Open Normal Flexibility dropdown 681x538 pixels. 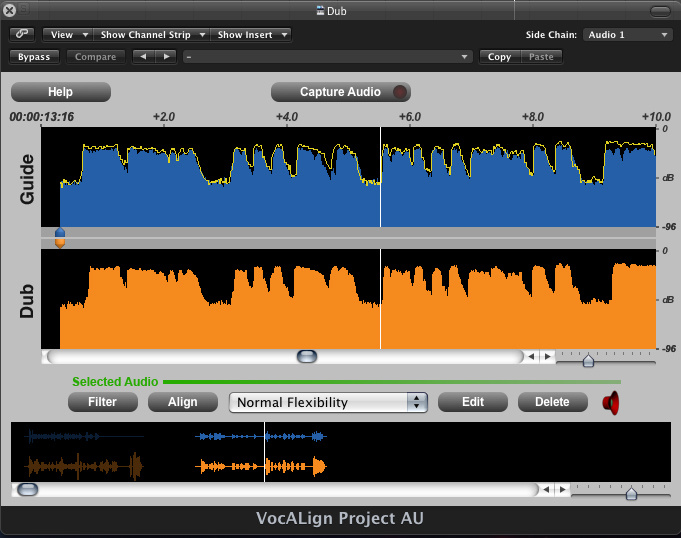click(328, 402)
